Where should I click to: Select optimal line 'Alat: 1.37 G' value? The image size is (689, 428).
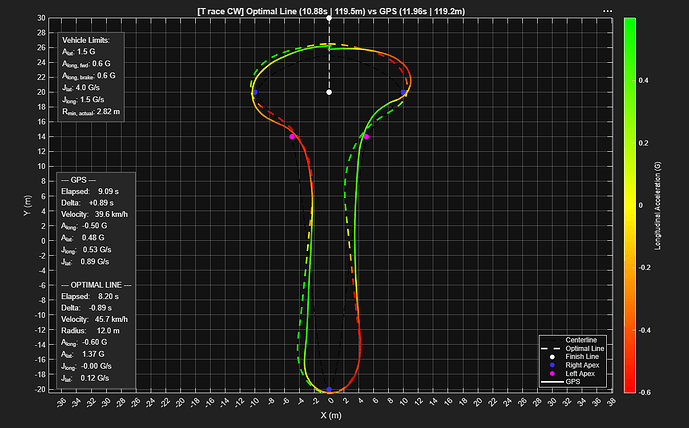(x=83, y=354)
